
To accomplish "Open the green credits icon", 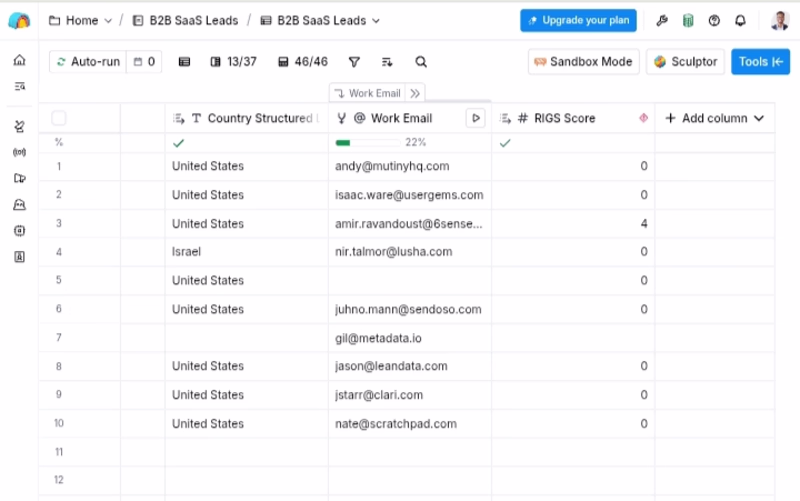I will pos(688,20).
